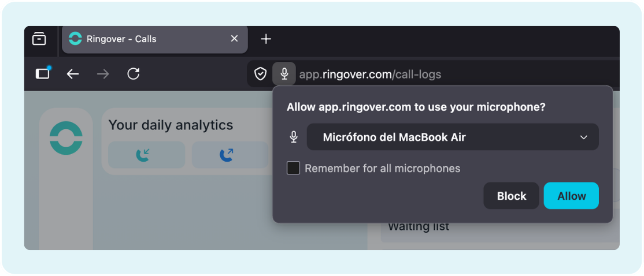Image resolution: width=644 pixels, height=276 pixels.
Task: Click the microphone selector chevron arrow
Action: [584, 137]
